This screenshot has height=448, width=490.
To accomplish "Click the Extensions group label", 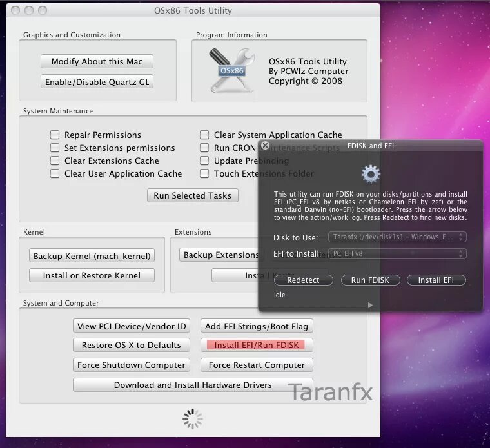I will pos(193,232).
